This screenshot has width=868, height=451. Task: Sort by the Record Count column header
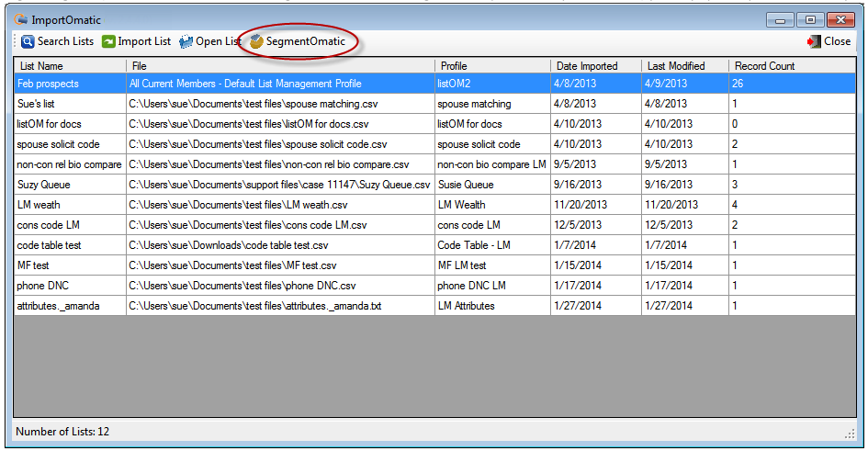(792, 66)
